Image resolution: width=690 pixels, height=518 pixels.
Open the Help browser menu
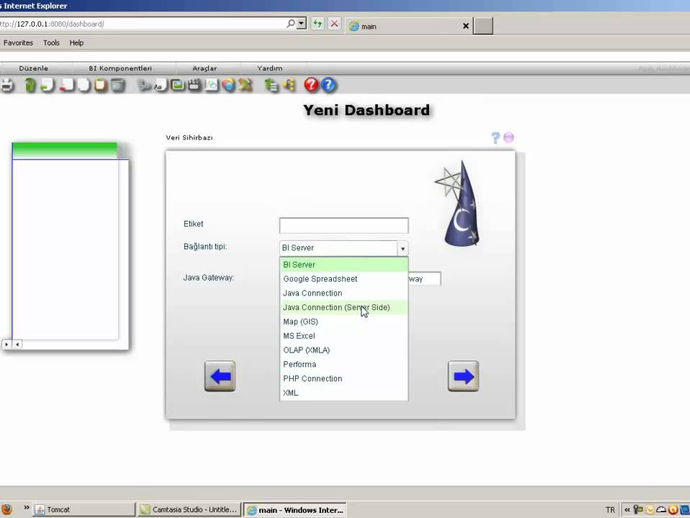point(77,43)
